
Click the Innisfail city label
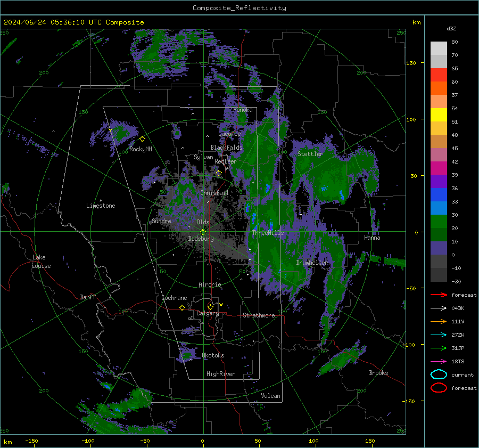pos(214,193)
